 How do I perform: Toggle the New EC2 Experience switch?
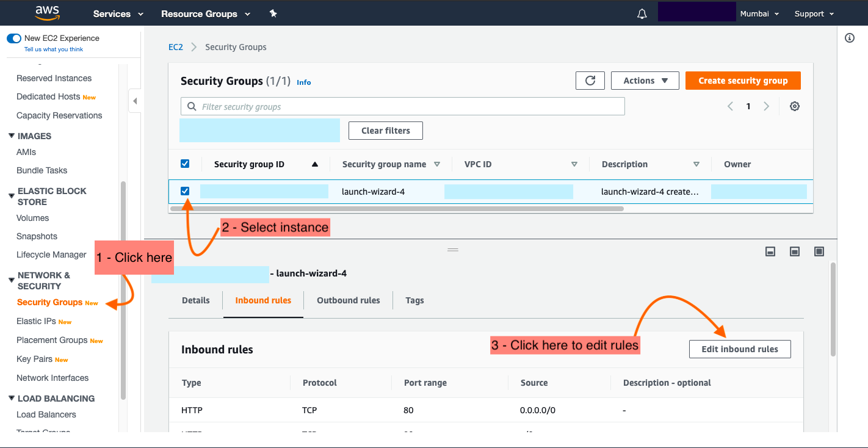point(14,38)
